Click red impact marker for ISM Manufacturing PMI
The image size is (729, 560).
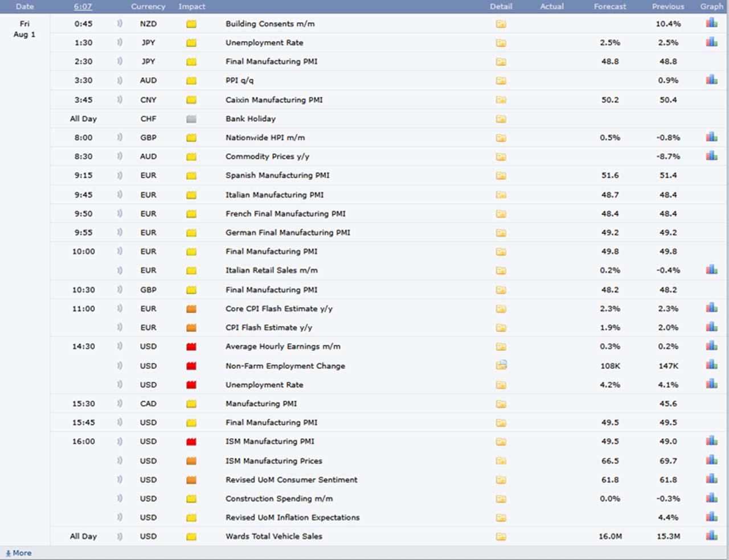coord(191,442)
